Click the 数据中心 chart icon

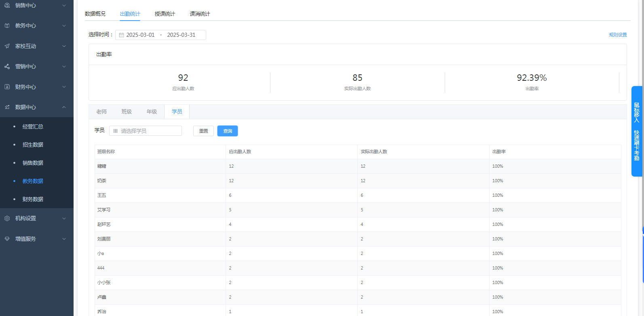click(7, 107)
